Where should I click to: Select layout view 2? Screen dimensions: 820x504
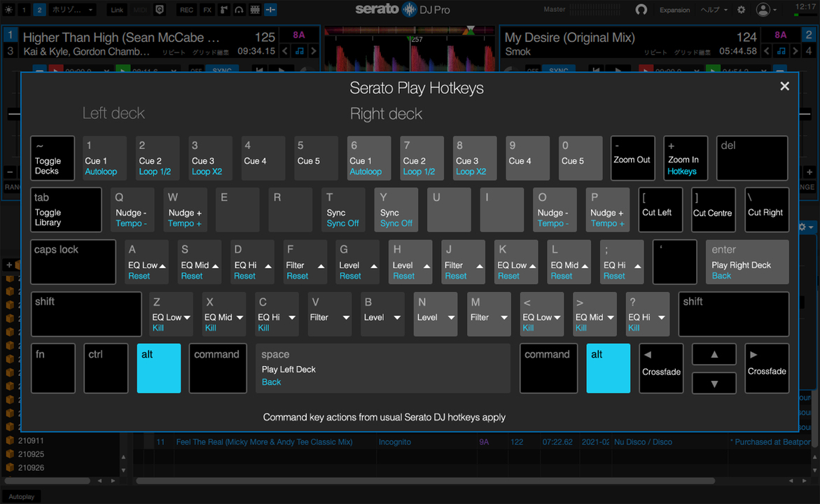pyautogui.click(x=39, y=9)
